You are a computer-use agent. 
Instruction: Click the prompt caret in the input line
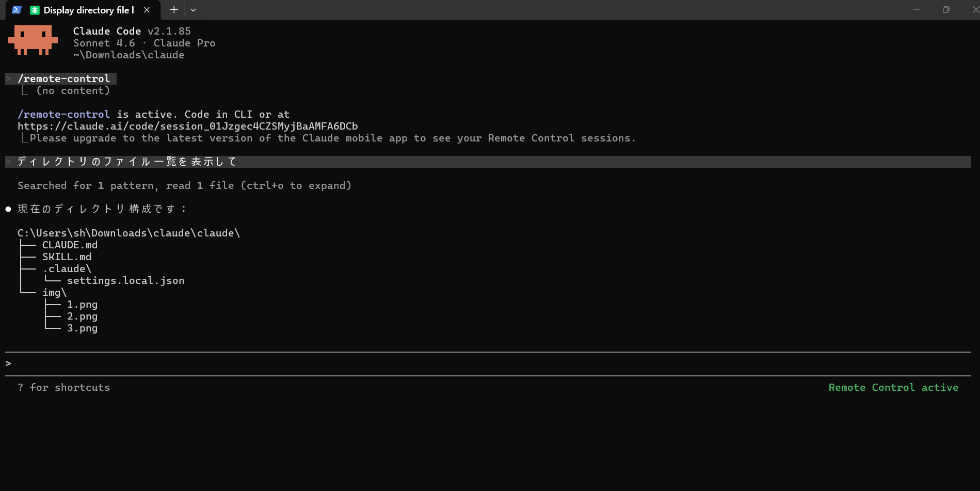(8, 363)
